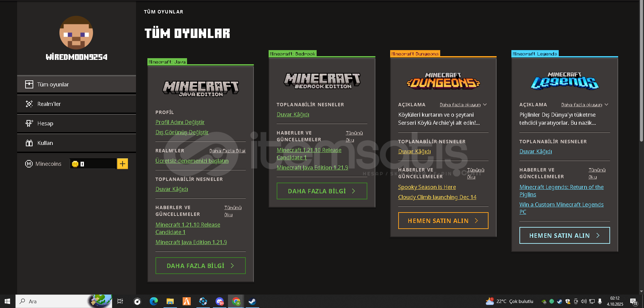Viewport: 644px width, 308px height.
Task: Click the Minecoins coin icon in sidebar
Action: coord(29,164)
